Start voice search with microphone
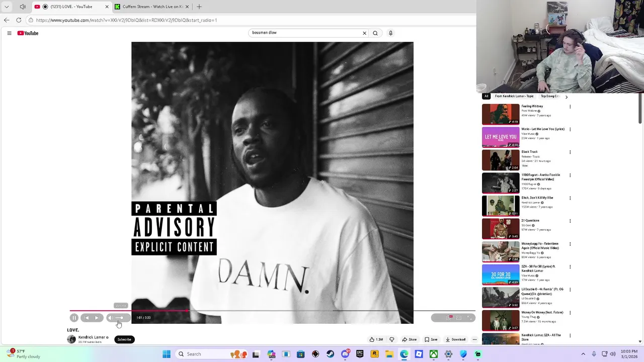Screen dimensions: 644x362 390,33
